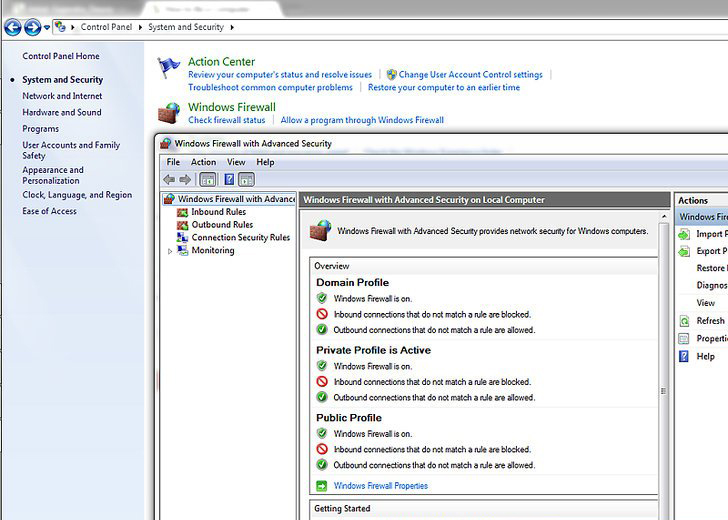Click the blue Help icon in Actions pane
The image size is (728, 520).
click(684, 357)
